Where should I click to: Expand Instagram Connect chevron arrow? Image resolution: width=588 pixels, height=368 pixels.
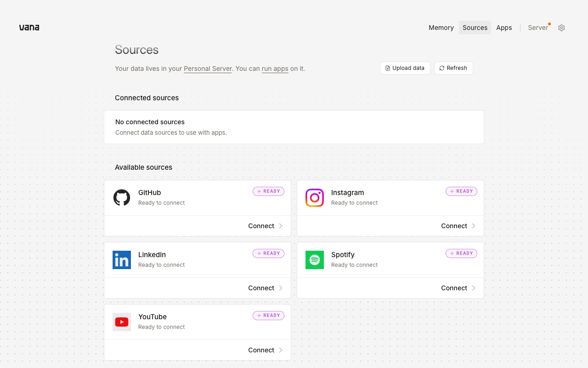click(x=474, y=226)
